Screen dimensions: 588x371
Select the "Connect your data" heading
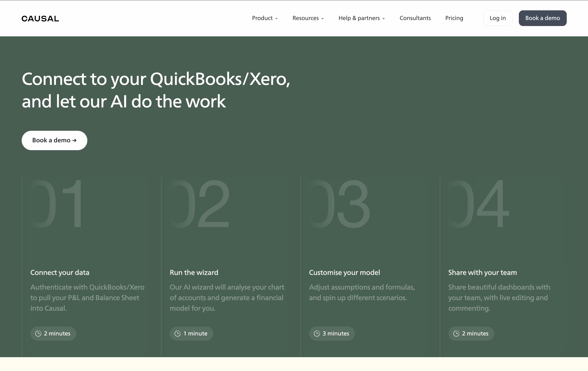pos(60,272)
